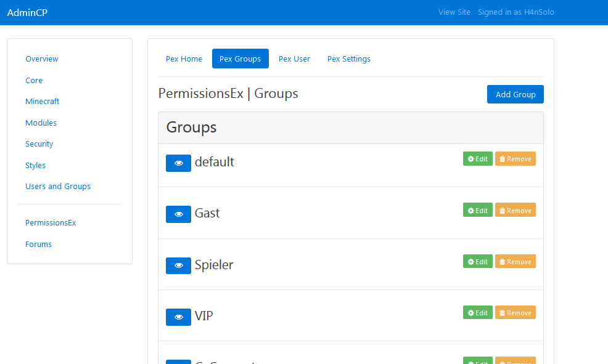Open the Minecraft sidebar section
This screenshot has width=608, height=364.
pos(43,102)
